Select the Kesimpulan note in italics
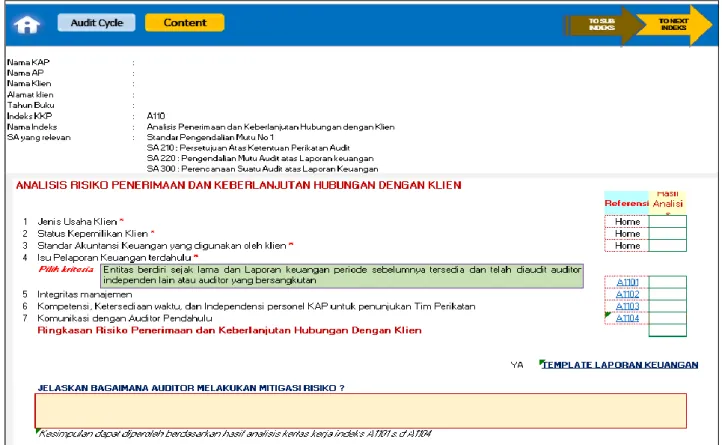722x445 pixels. pyautogui.click(x=235, y=433)
